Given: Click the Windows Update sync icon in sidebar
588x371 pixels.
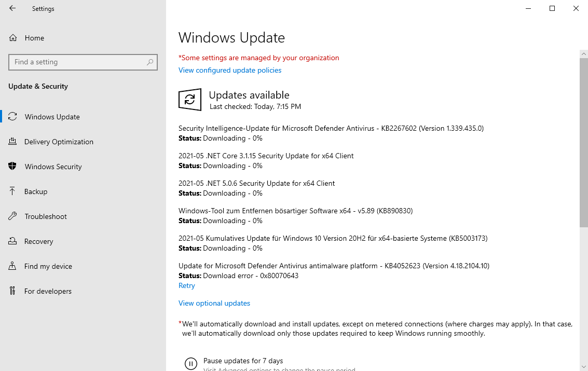Looking at the screenshot, I should (13, 117).
